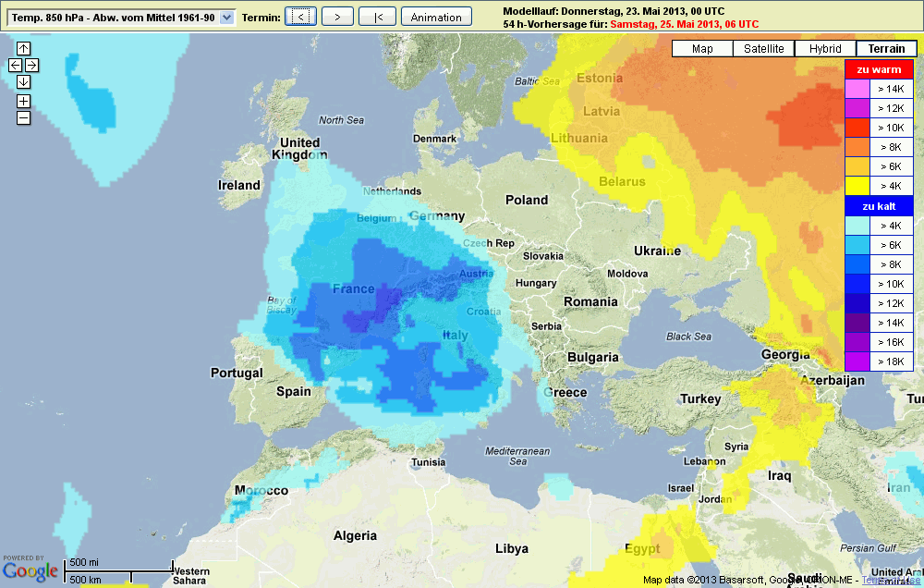The image size is (924, 588).
Task: Switch to the Hybrid view tab
Action: [825, 48]
